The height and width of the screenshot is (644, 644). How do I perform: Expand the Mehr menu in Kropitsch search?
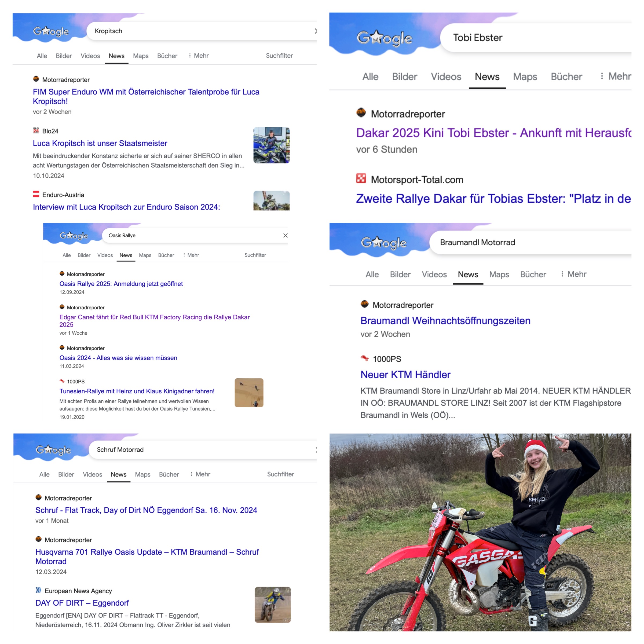click(x=199, y=56)
